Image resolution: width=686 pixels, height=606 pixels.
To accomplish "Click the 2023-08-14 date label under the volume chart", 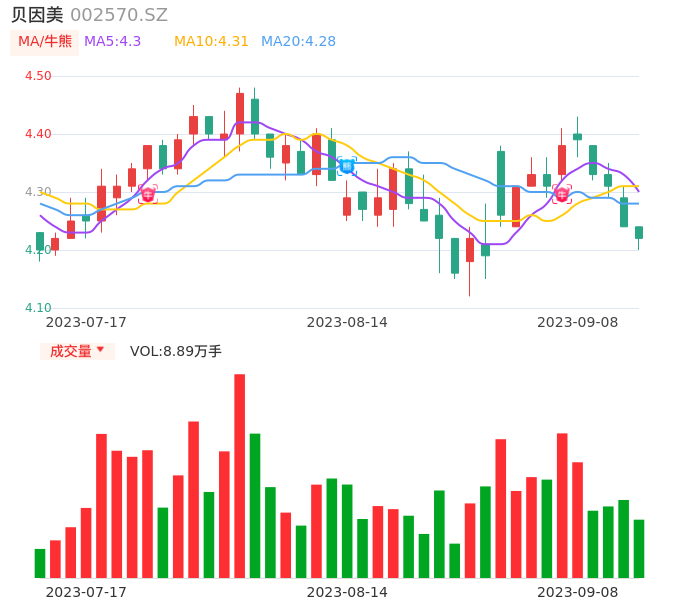I will click(x=347, y=592).
